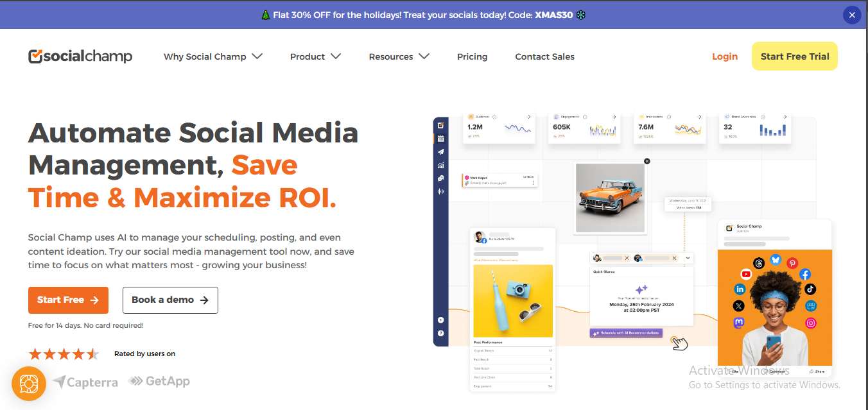Screen dimensions: 868x410
Task: Click the orange Start Free button
Action: tap(68, 300)
